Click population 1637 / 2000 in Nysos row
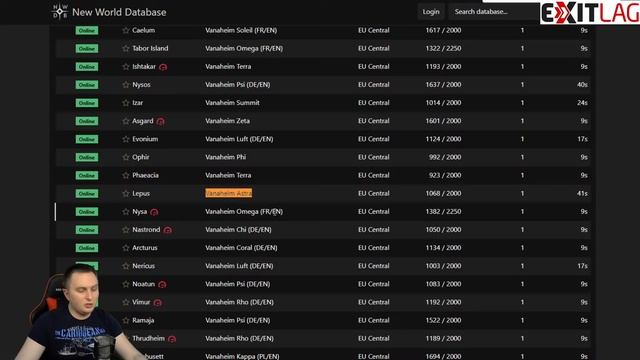The width and height of the screenshot is (640, 360). pos(443,84)
